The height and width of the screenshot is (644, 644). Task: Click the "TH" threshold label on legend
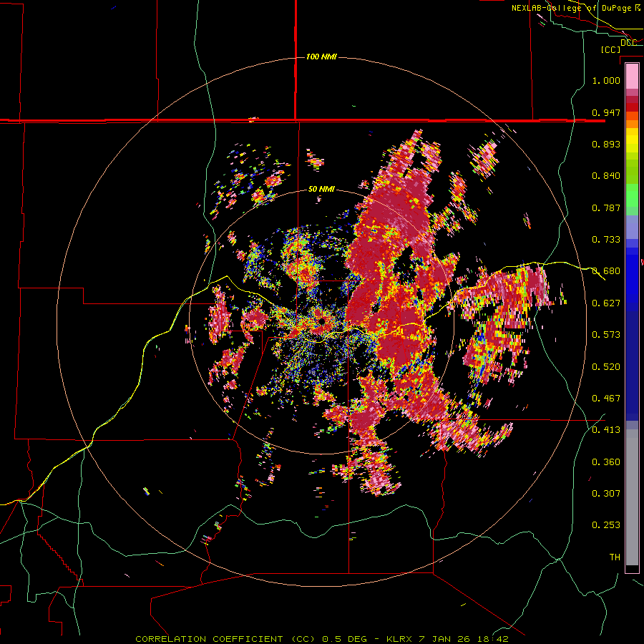pyautogui.click(x=615, y=557)
